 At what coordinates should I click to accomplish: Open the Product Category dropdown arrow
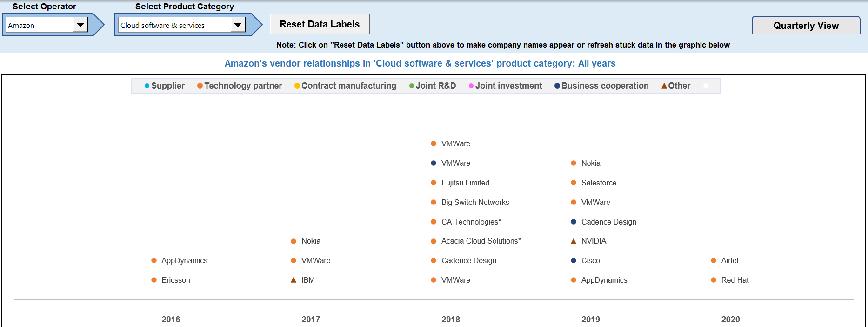(238, 25)
